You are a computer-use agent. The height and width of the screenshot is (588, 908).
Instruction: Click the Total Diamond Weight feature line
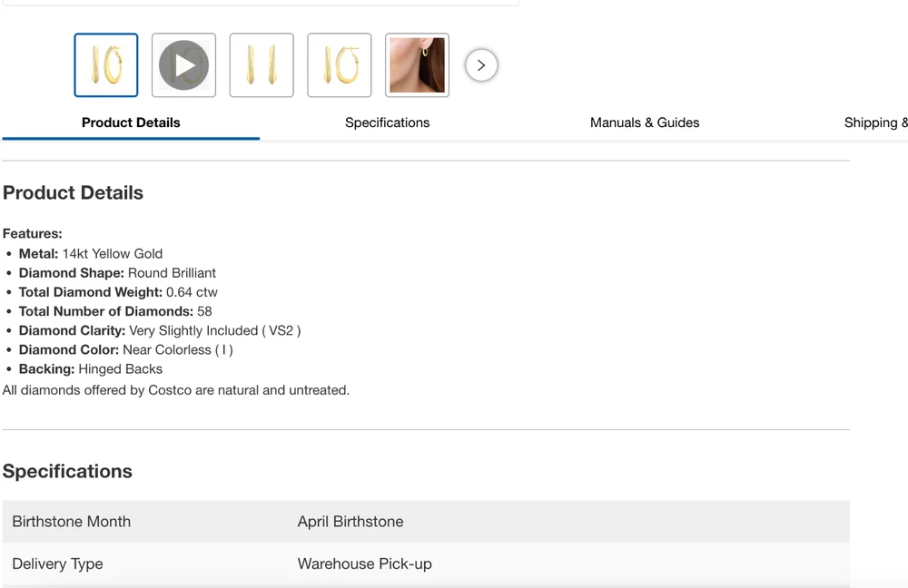[x=118, y=292]
